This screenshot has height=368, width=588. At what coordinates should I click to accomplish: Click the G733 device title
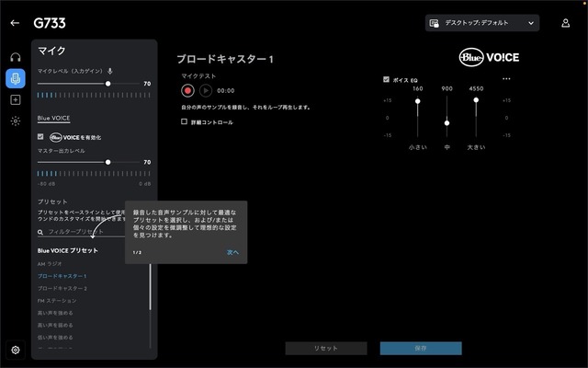[49, 23]
